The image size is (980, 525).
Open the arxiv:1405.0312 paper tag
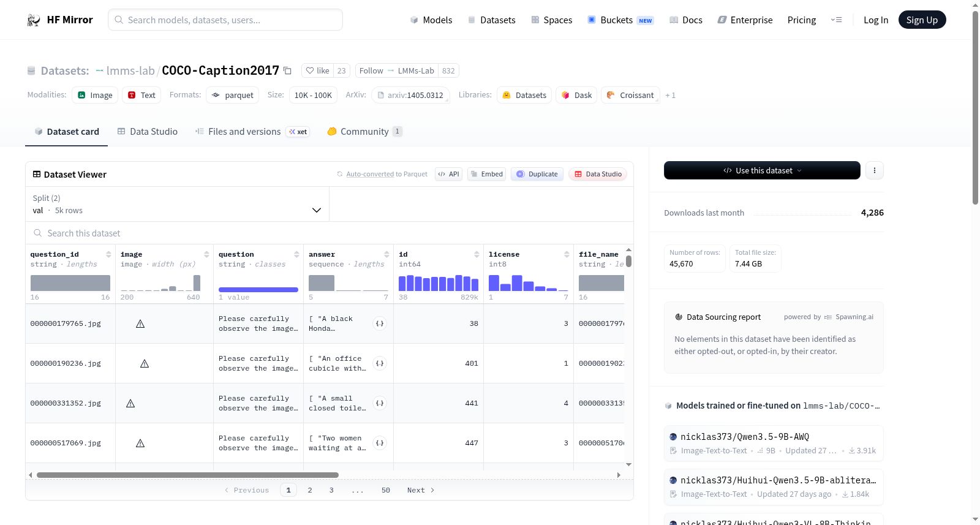pyautogui.click(x=410, y=95)
